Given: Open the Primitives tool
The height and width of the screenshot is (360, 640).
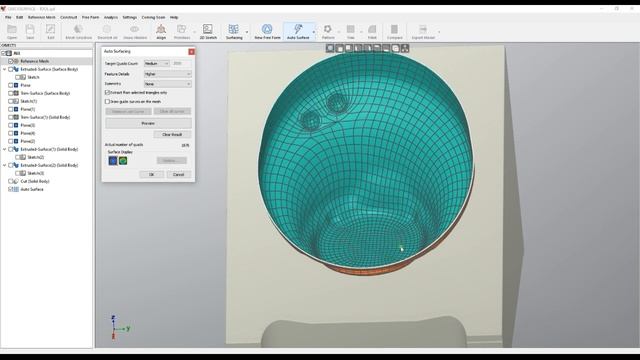Looking at the screenshot, I should point(181,29).
